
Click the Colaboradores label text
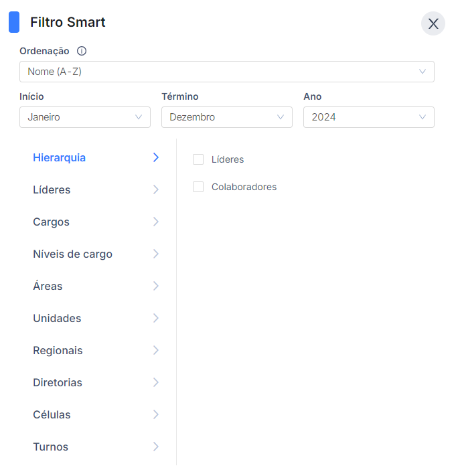point(244,187)
